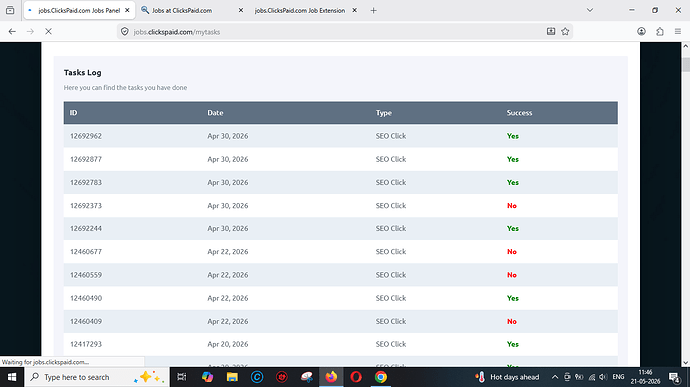Select task ID 12692962
690x387 pixels.
pos(86,136)
